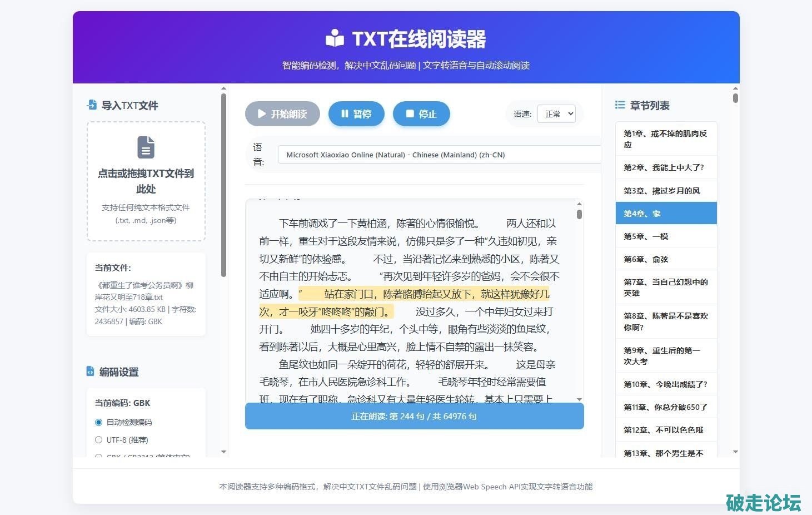812x515 pixels.
Task: Select the 自动检测编码 radio option
Action: (99, 422)
